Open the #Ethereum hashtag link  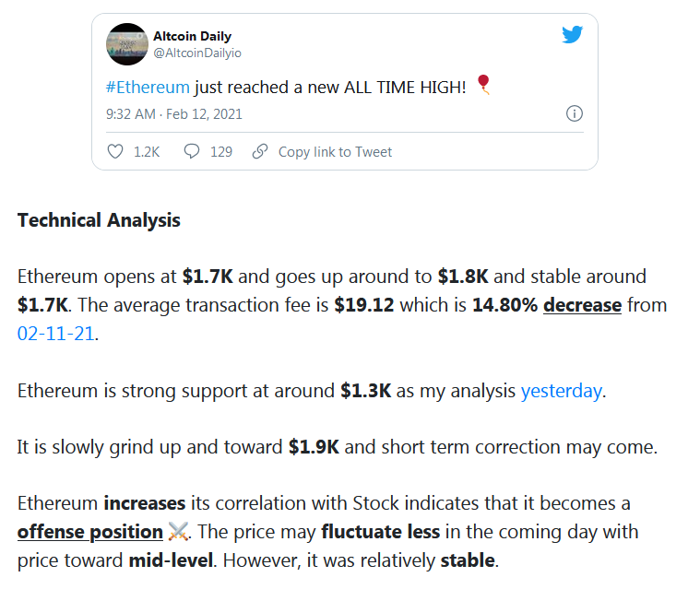coord(148,87)
